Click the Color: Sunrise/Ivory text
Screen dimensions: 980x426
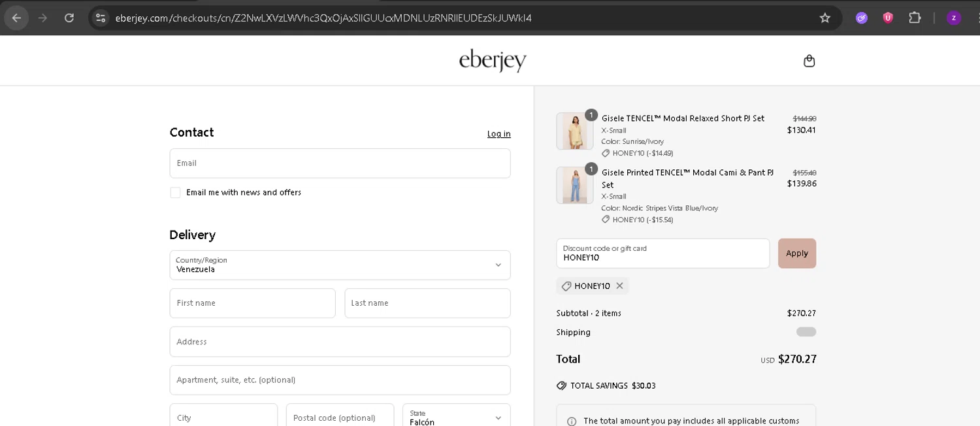click(632, 141)
